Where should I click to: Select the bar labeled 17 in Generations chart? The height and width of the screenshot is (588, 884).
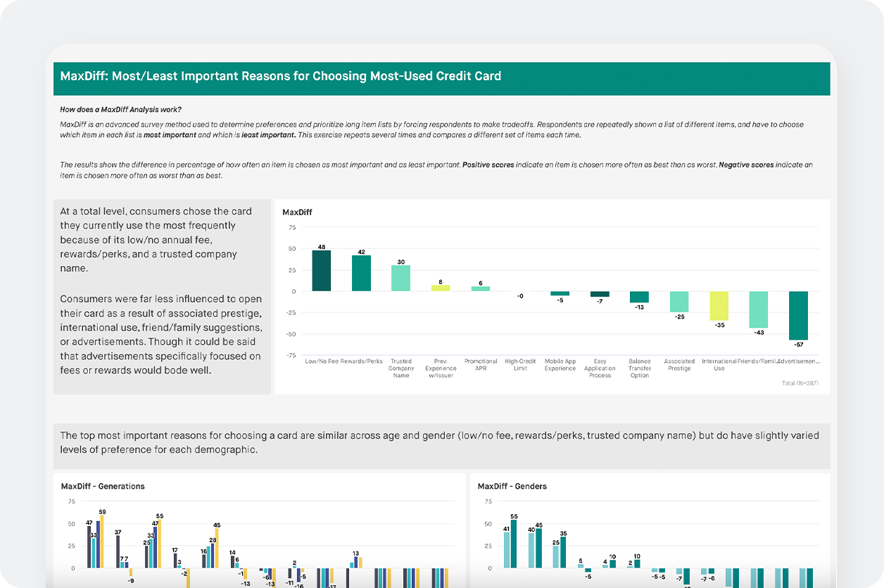pyautogui.click(x=175, y=561)
